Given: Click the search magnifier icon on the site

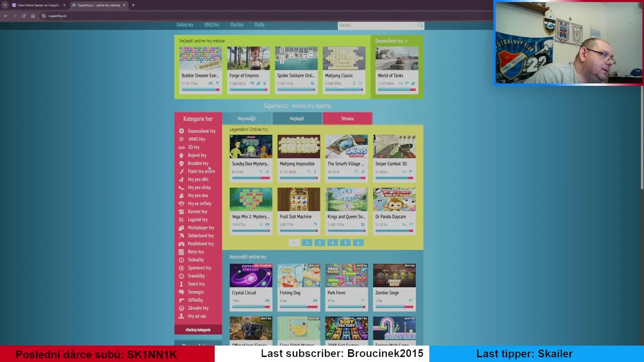Looking at the screenshot, I should (420, 25).
